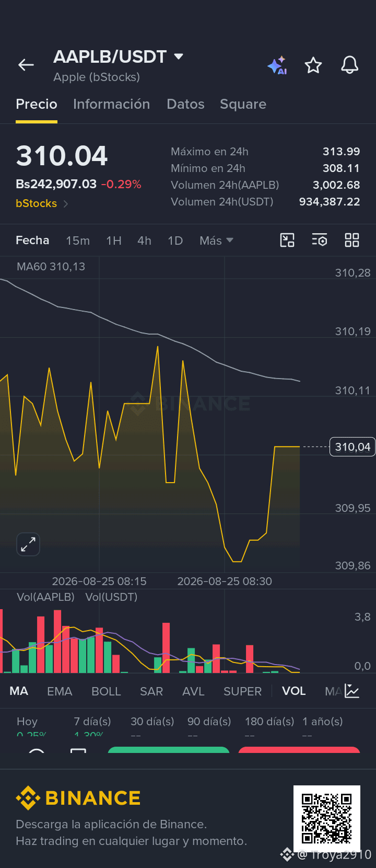Select the 1H timeframe
This screenshot has height=868, width=376.
tap(114, 241)
